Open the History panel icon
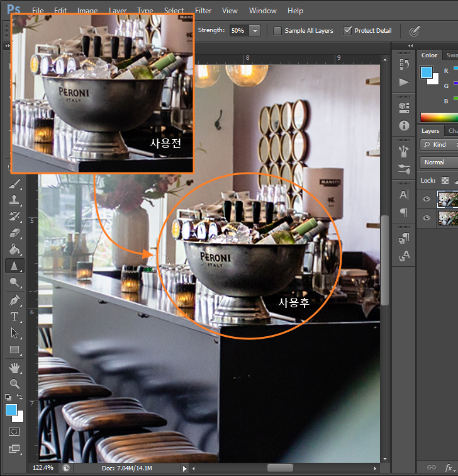This screenshot has width=458, height=476. [404, 64]
